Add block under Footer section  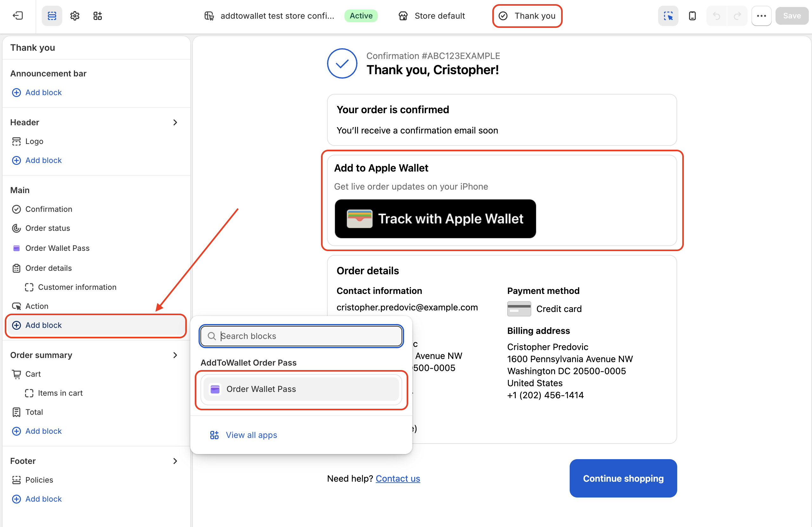pyautogui.click(x=37, y=499)
